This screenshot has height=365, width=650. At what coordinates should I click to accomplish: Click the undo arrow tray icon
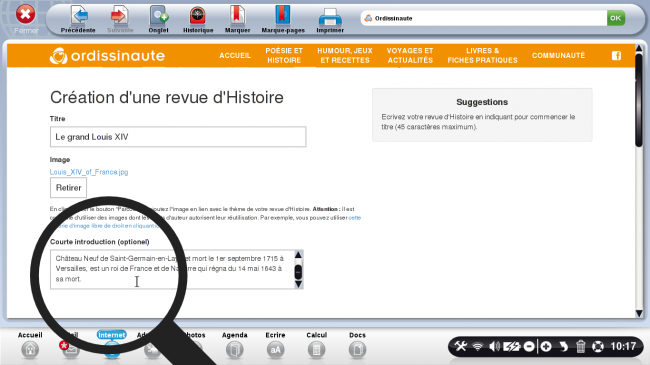point(563,346)
